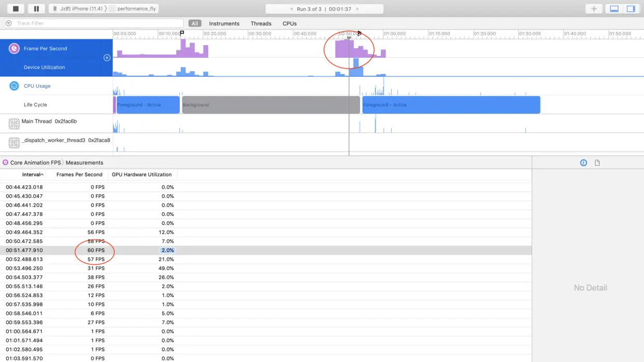This screenshot has width=644, height=362.
Task: Sort by Frames Per Second column
Action: click(x=79, y=175)
